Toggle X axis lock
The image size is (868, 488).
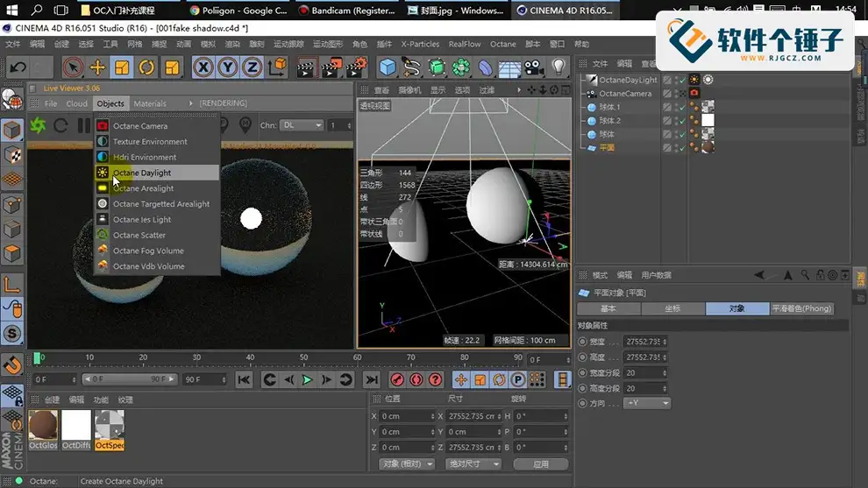[x=203, y=67]
